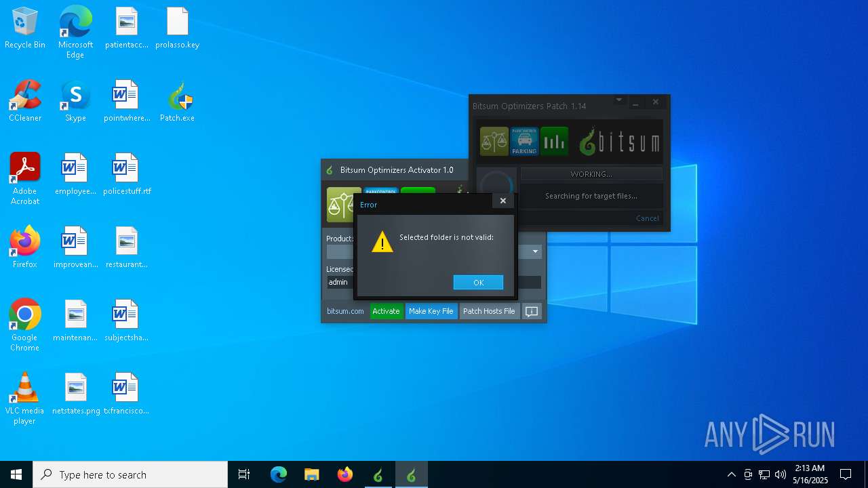Open the bitsum.com link in Activator
The image size is (868, 488).
345,311
